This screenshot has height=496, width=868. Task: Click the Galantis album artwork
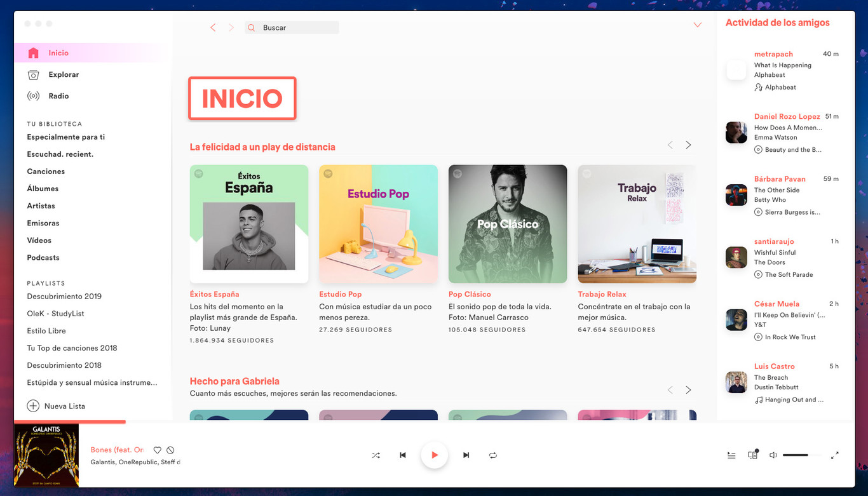tap(46, 455)
